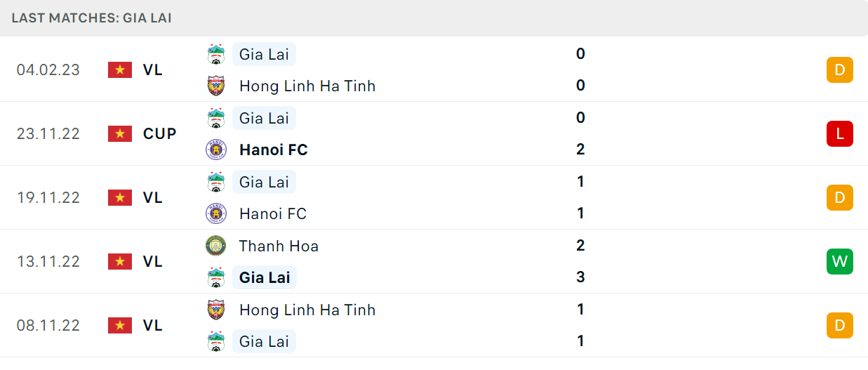Click the Last Matches: Gia Lai header
The width and height of the screenshot is (868, 370).
[92, 18]
